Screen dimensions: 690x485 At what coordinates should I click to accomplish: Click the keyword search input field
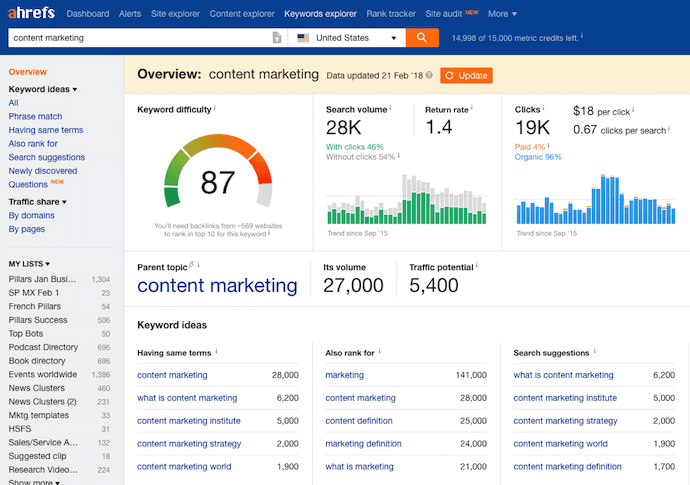[x=138, y=38]
